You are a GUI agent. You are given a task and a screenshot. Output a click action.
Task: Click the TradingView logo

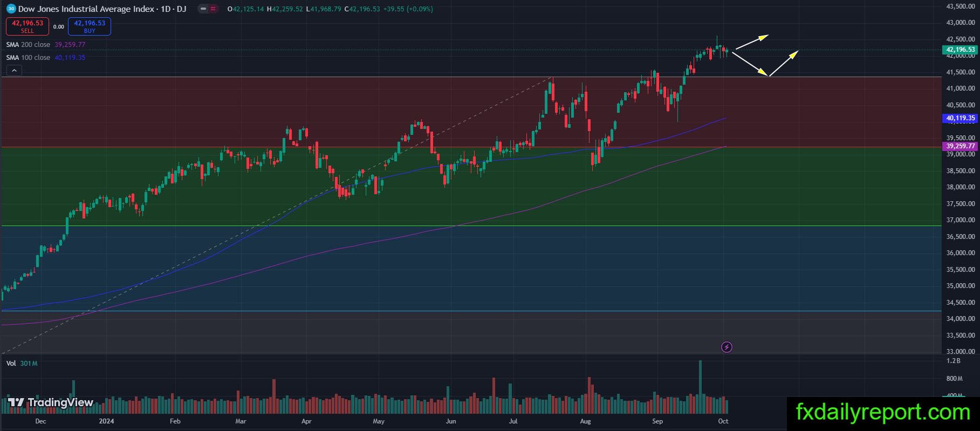click(51, 402)
